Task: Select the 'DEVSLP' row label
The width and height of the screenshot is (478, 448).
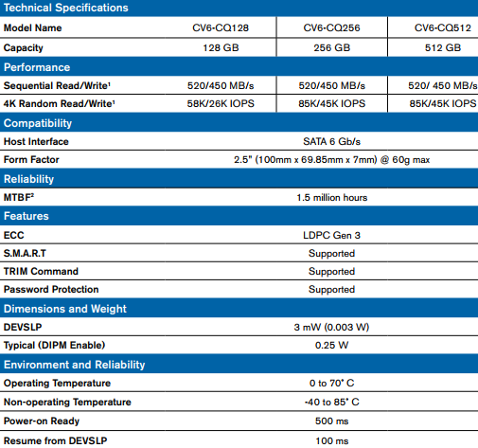Action: coord(23,327)
